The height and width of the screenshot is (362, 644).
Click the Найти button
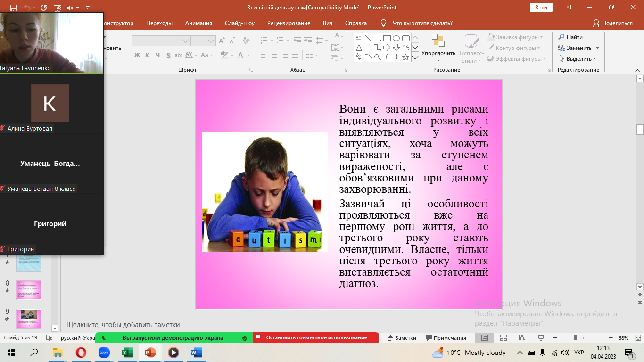tap(570, 37)
